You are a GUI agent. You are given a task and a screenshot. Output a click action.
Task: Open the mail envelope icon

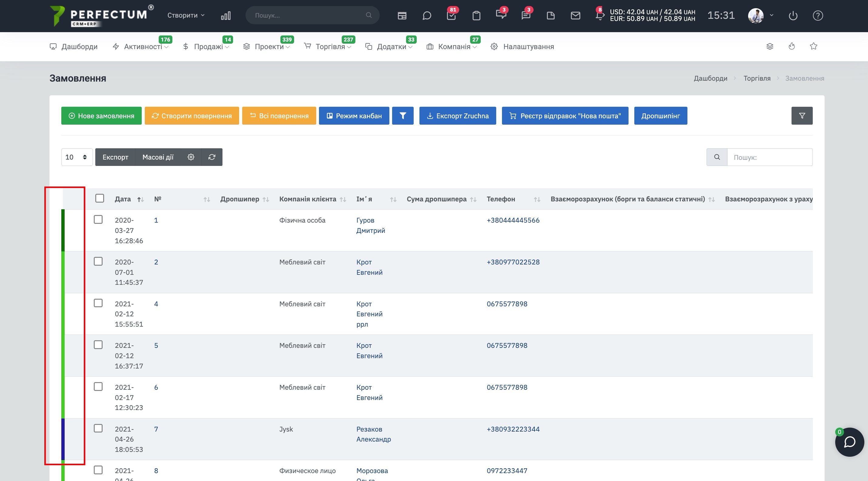(x=575, y=15)
